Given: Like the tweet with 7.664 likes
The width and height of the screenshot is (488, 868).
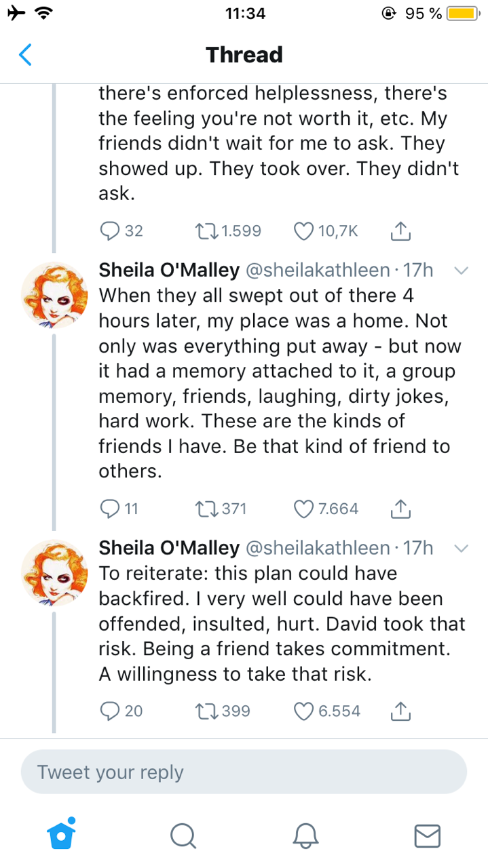Looking at the screenshot, I should (305, 508).
